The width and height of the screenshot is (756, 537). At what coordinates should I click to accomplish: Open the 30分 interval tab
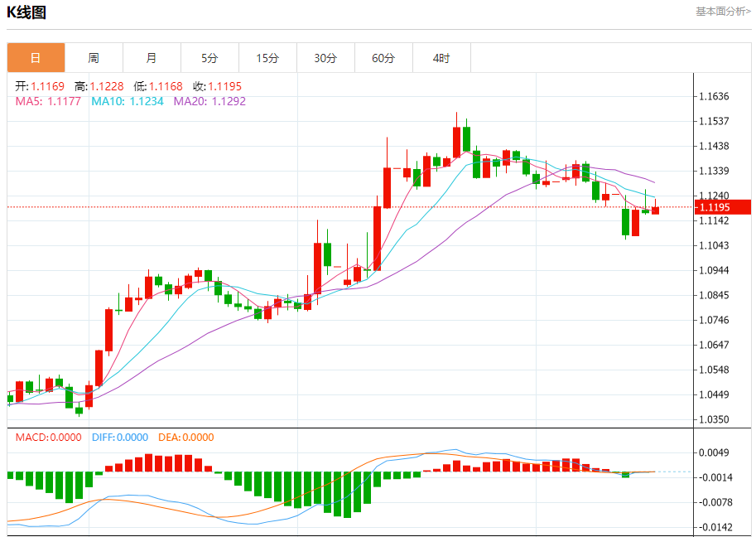point(326,58)
